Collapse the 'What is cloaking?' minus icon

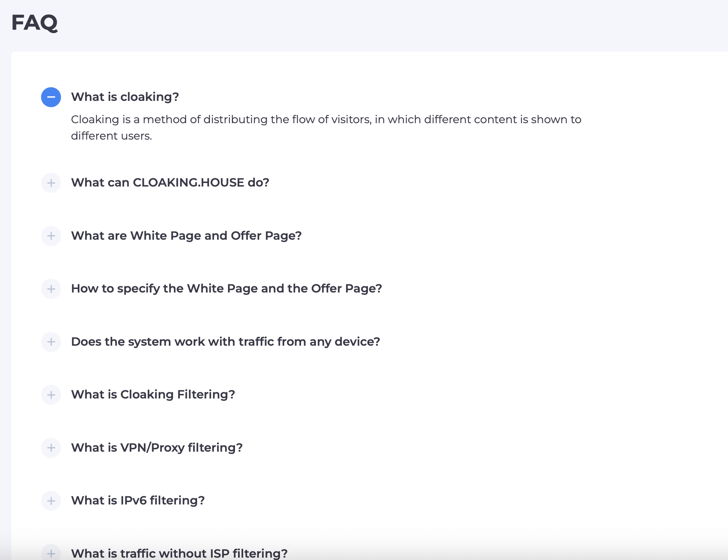[x=51, y=97]
